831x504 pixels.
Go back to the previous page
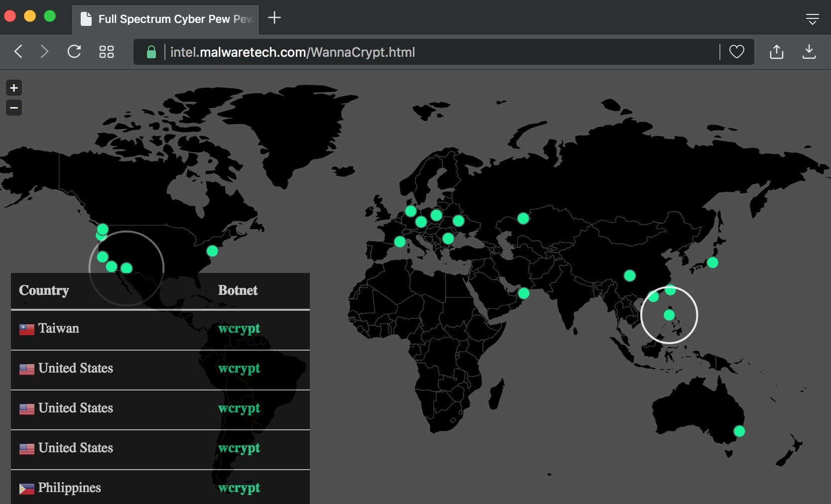pyautogui.click(x=18, y=52)
